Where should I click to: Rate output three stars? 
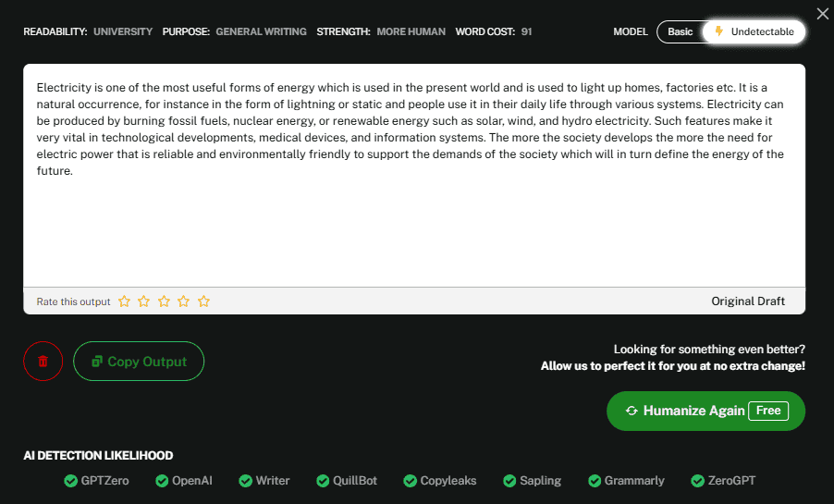coord(164,301)
